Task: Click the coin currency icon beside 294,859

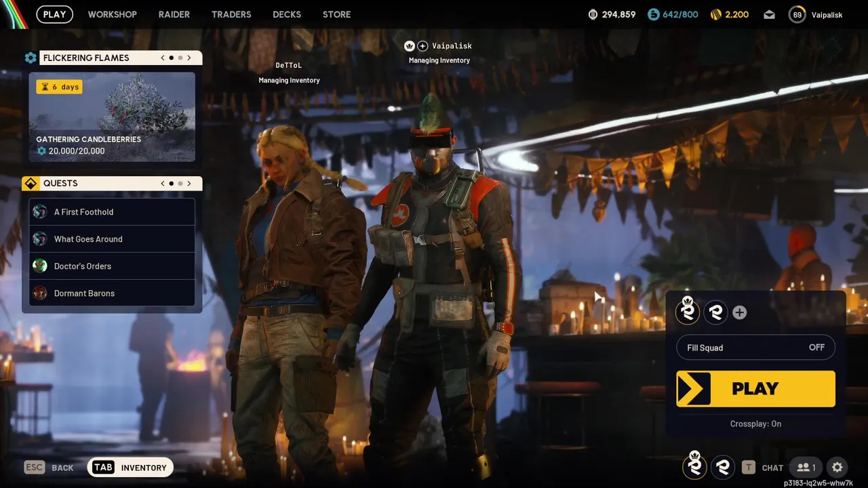Action: tap(592, 14)
